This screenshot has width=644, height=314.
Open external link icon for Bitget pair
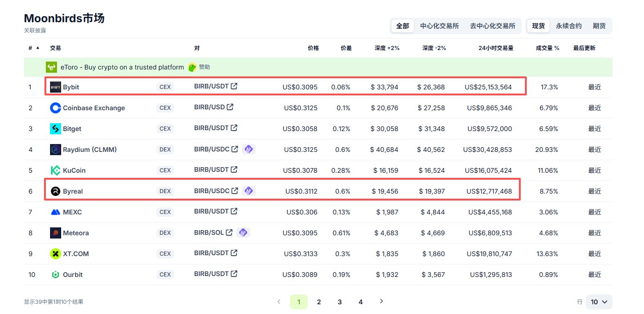[234, 128]
